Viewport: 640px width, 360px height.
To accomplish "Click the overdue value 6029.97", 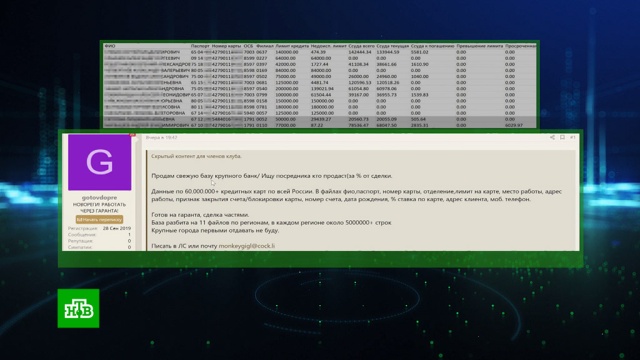I will pyautogui.click(x=514, y=125).
